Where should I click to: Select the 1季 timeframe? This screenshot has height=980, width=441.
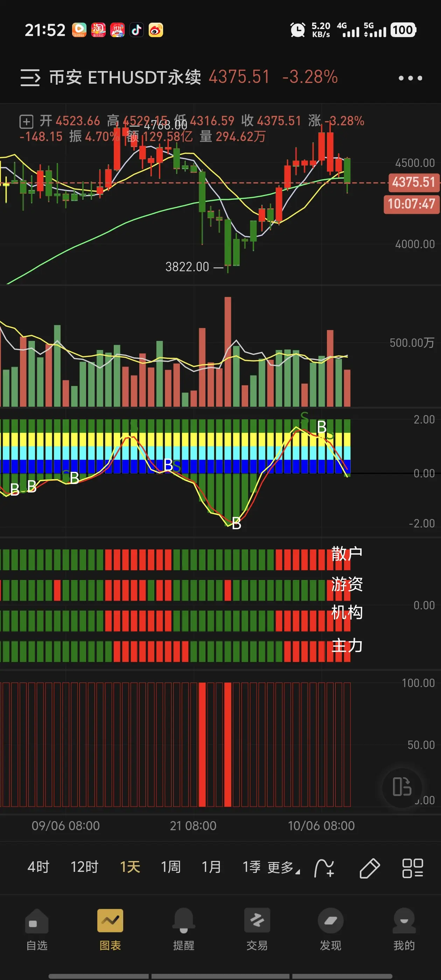click(x=252, y=867)
